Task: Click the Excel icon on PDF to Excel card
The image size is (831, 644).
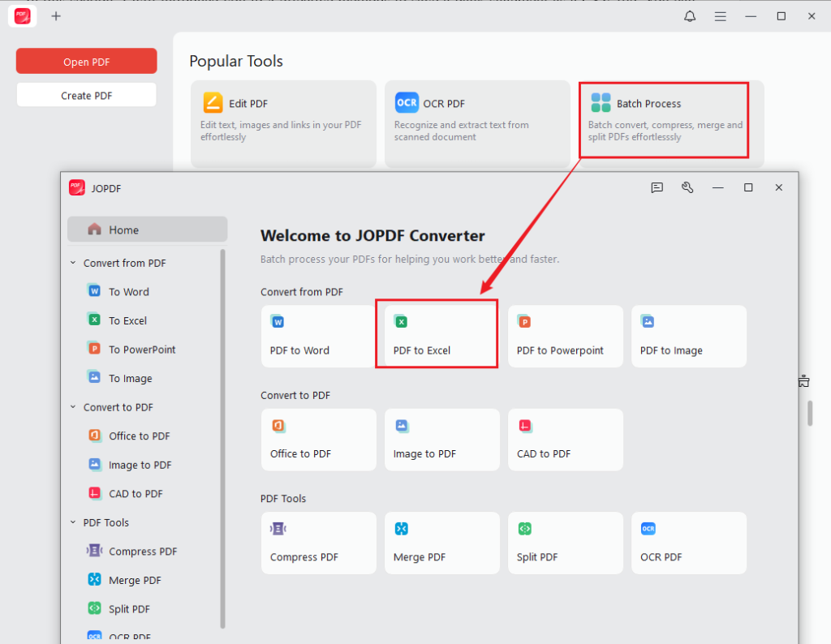Action: pyautogui.click(x=401, y=321)
